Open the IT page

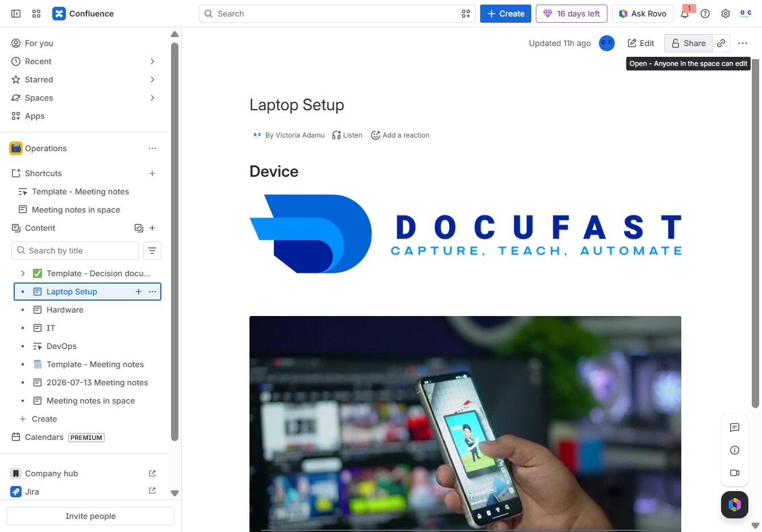point(51,328)
